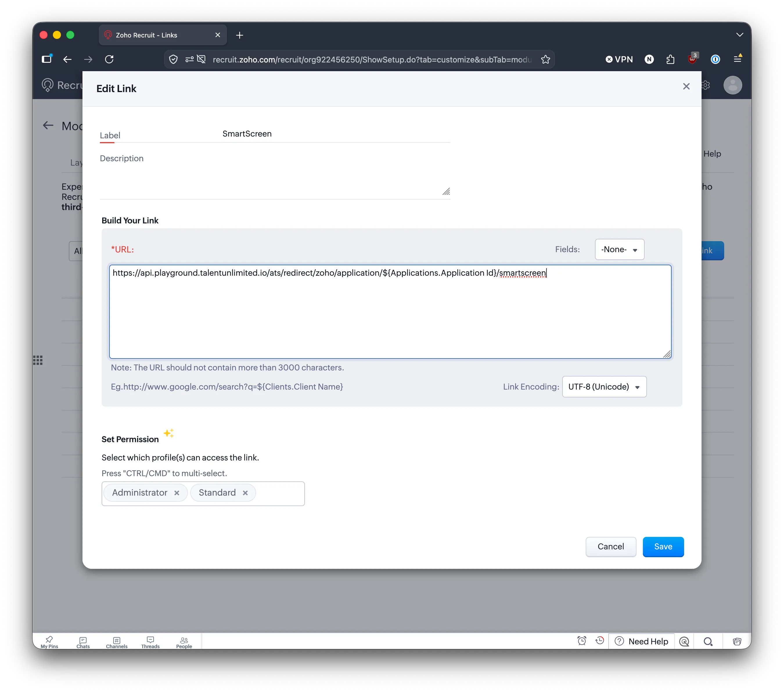Click the browser sidebar toggle icon

click(47, 59)
